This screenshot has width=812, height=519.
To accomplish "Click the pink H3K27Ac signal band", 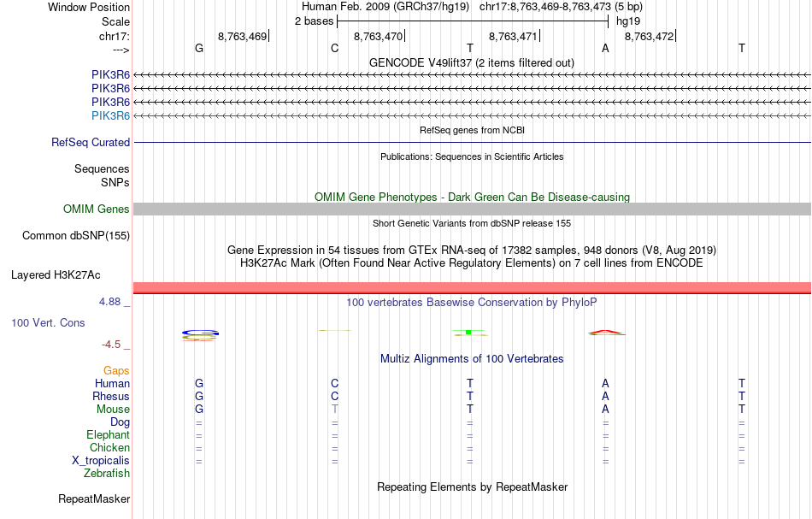I will (472, 287).
